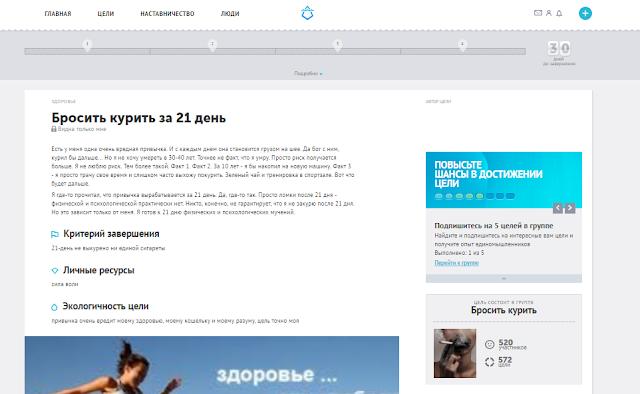Image resolution: width=640 pixels, height=394 pixels.
Task: Click the здоровье photo of the jumping woman
Action: coord(212,365)
